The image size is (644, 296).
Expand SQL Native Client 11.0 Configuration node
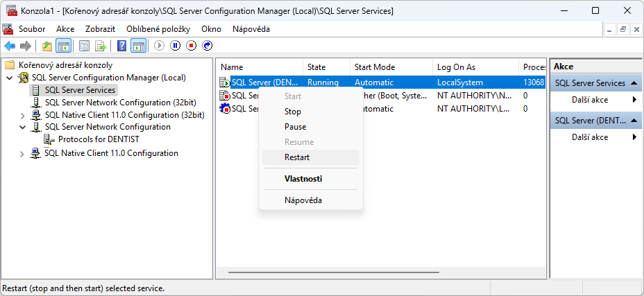point(23,154)
